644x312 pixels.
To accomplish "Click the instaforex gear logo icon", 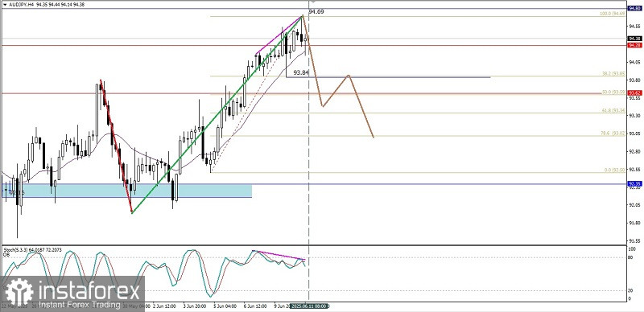I will (x=19, y=291).
